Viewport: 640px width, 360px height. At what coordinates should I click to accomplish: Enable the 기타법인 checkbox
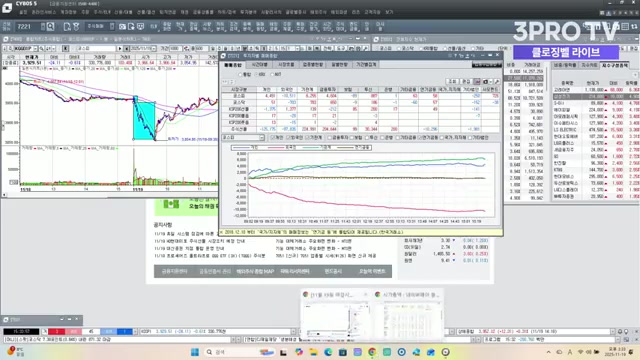(x=470, y=138)
